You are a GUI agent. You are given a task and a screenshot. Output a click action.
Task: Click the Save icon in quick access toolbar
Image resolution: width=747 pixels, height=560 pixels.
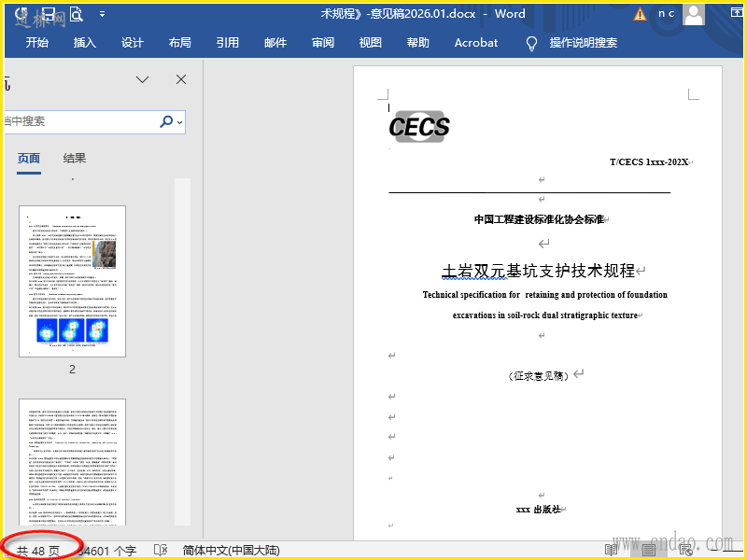(49, 14)
